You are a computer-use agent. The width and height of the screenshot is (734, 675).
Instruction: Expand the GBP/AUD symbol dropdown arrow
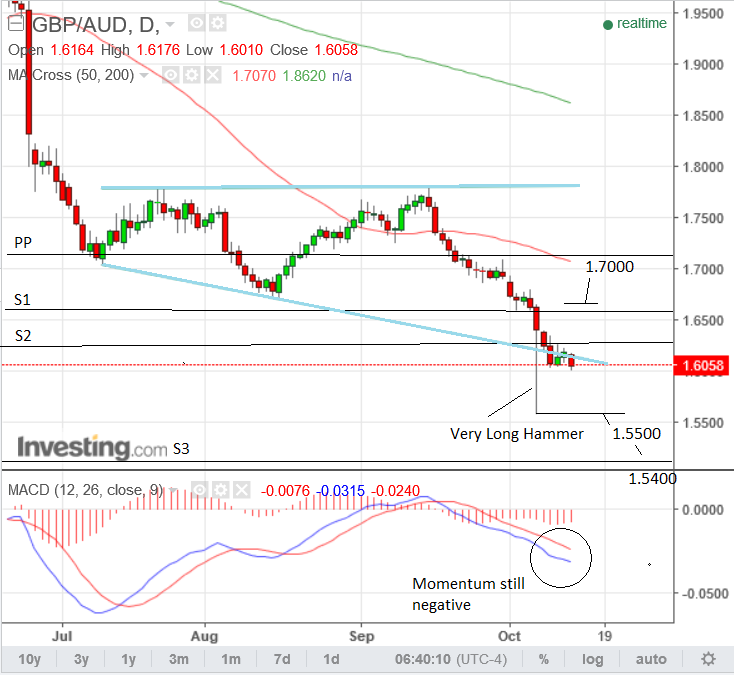coord(170,24)
